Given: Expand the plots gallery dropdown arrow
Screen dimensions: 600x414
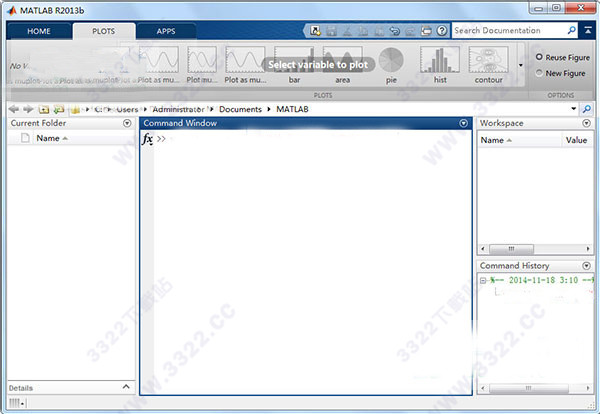Looking at the screenshot, I should (x=520, y=65).
